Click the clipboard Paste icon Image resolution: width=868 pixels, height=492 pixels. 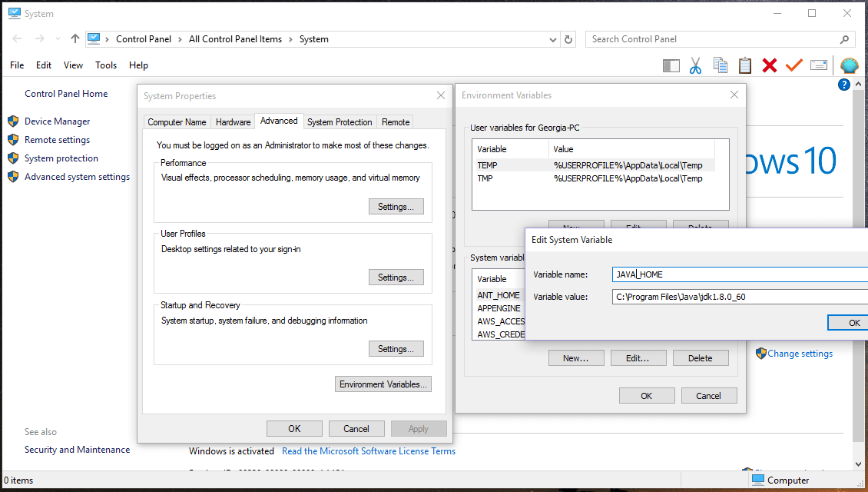point(744,66)
